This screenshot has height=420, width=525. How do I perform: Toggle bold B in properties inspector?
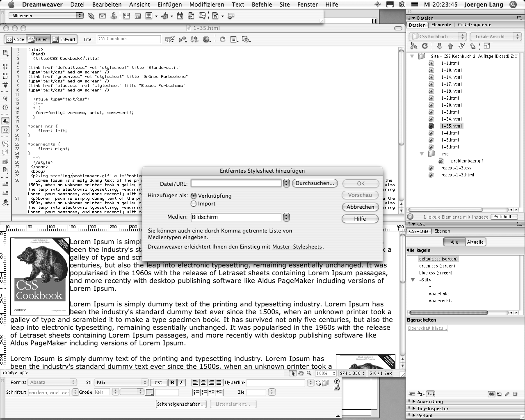[172, 382]
